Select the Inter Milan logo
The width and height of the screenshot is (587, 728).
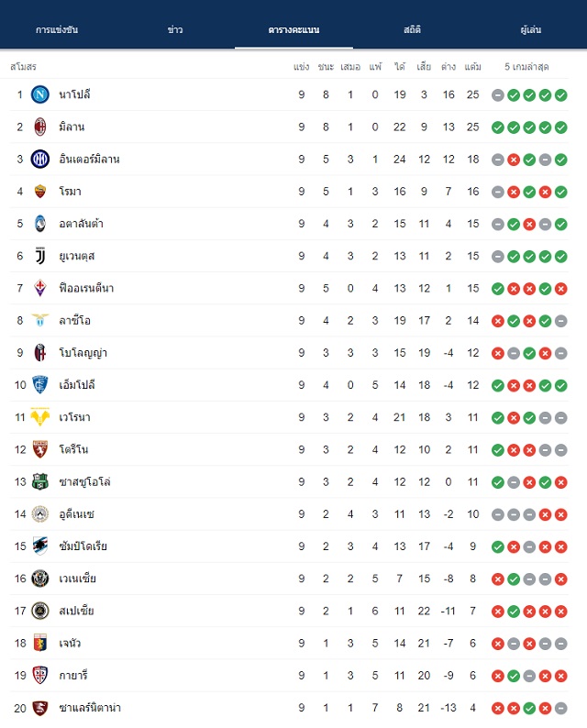tap(40, 160)
